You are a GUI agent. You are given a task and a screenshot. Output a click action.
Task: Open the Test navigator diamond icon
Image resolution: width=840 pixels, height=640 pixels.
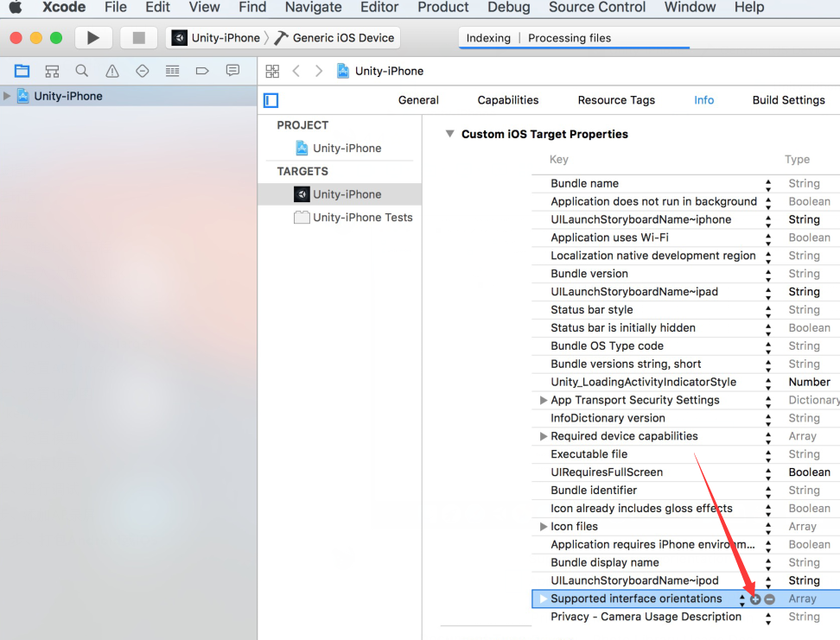(142, 71)
